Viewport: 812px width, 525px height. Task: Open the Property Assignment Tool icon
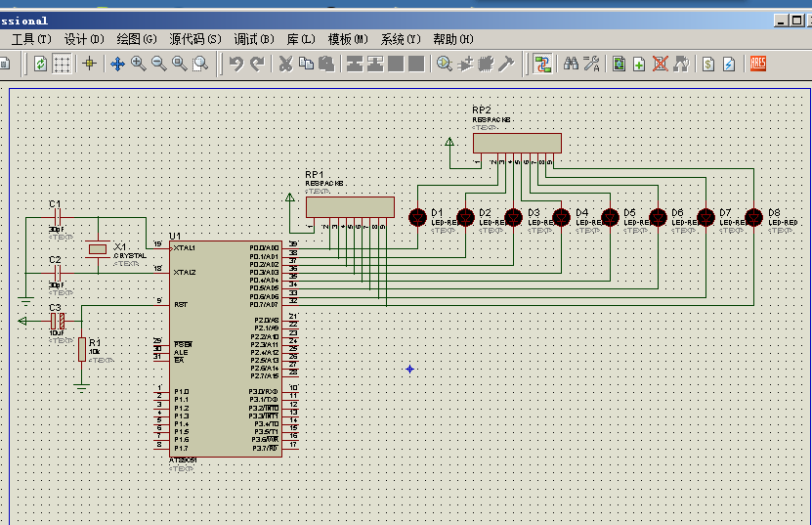pyautogui.click(x=591, y=65)
